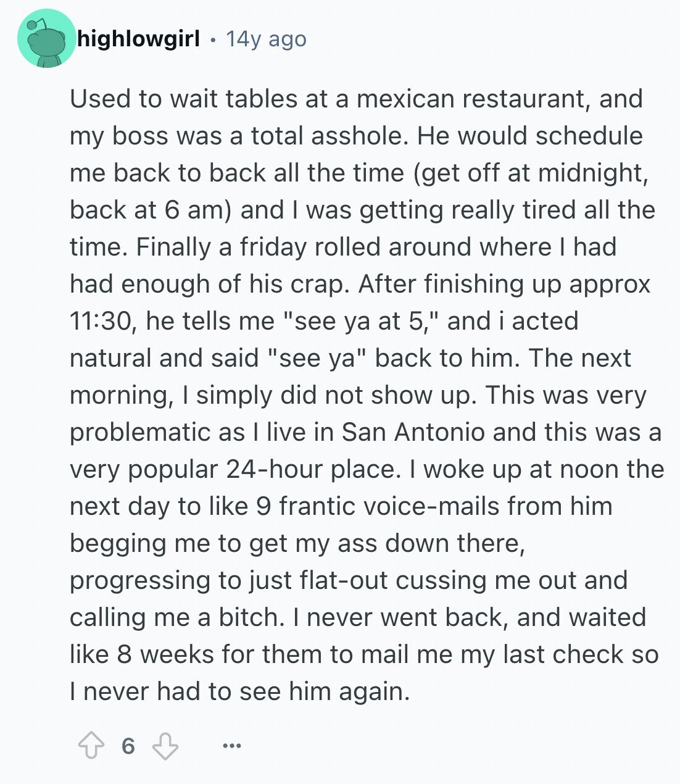Open highlowgirl's Snoo avatar profile picture

[46, 38]
